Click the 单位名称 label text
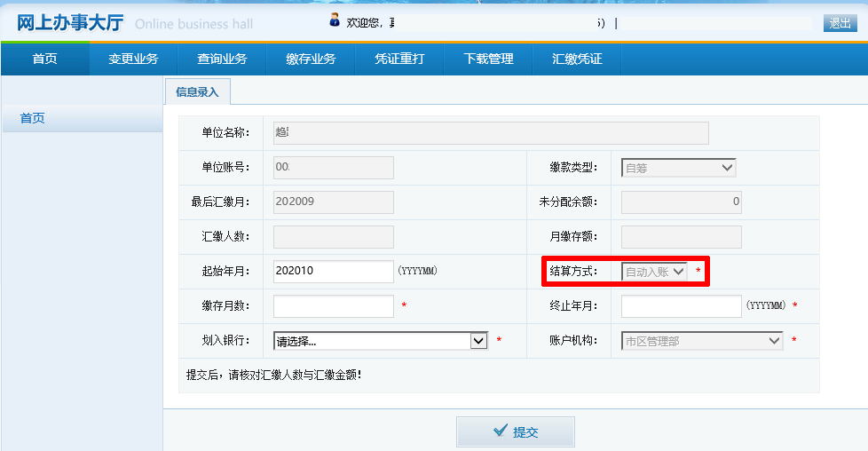Image resolution: width=868 pixels, height=451 pixels. coord(225,133)
